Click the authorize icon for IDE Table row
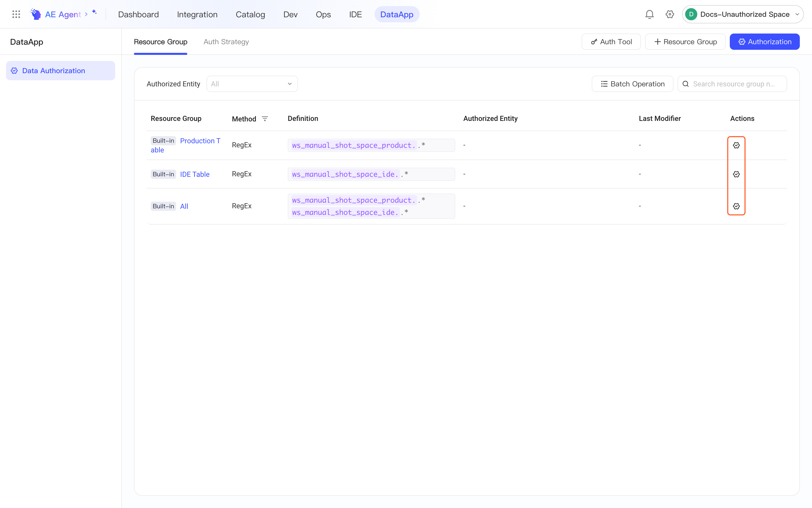The width and height of the screenshot is (812, 508). click(736, 174)
